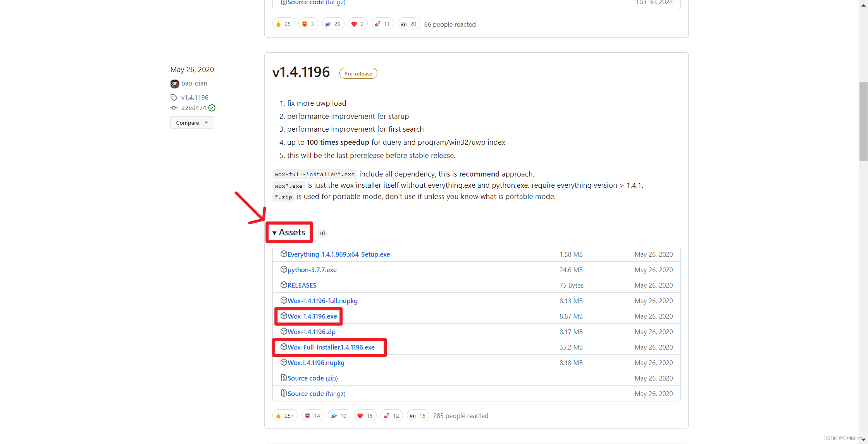The height and width of the screenshot is (444, 868).
Task: Download Source code (zip) for v1.4.1196
Action: (312, 378)
